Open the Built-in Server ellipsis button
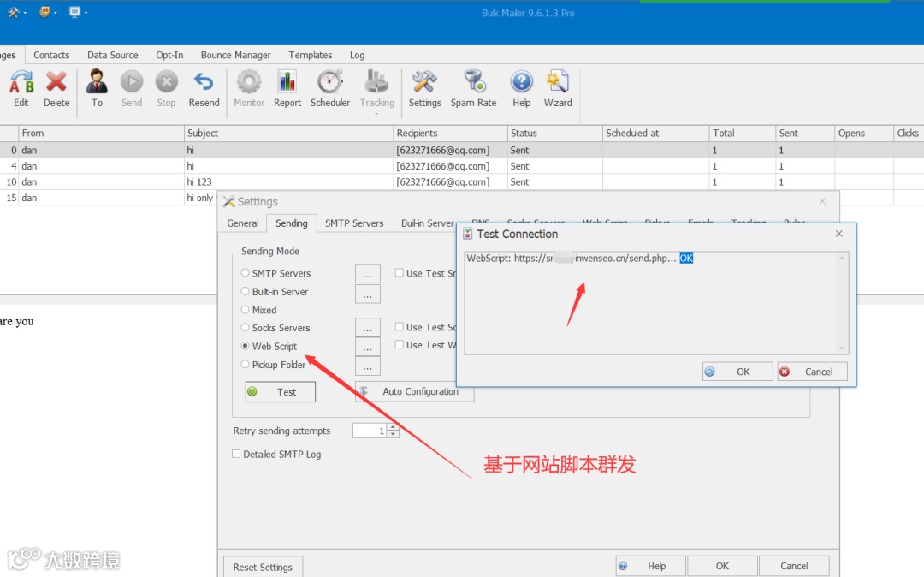924x577 pixels. tap(368, 294)
